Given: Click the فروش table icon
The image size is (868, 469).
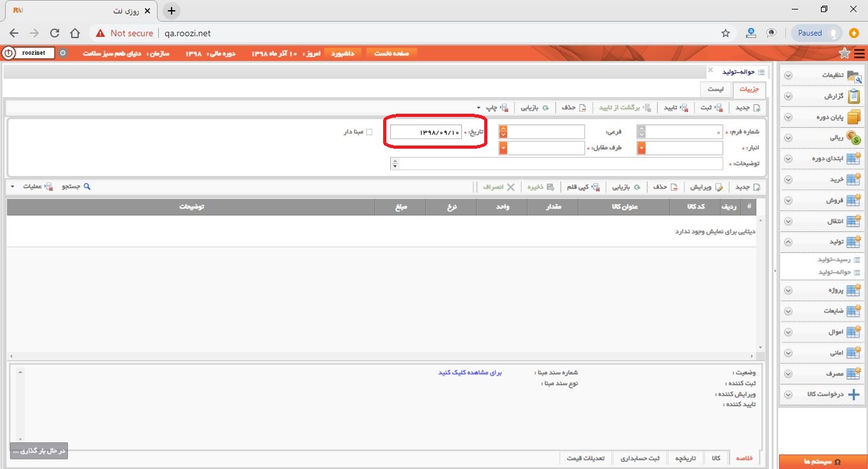Looking at the screenshot, I should 853,201.
